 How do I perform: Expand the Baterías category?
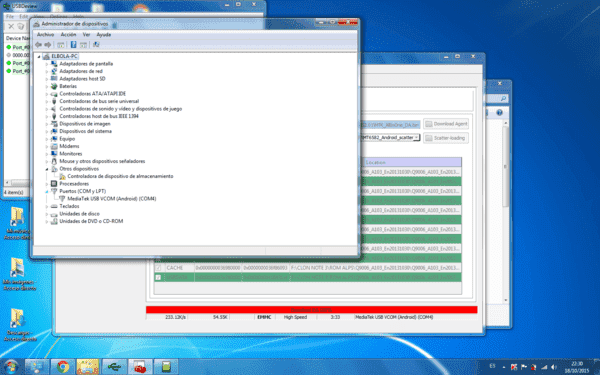pos(47,86)
